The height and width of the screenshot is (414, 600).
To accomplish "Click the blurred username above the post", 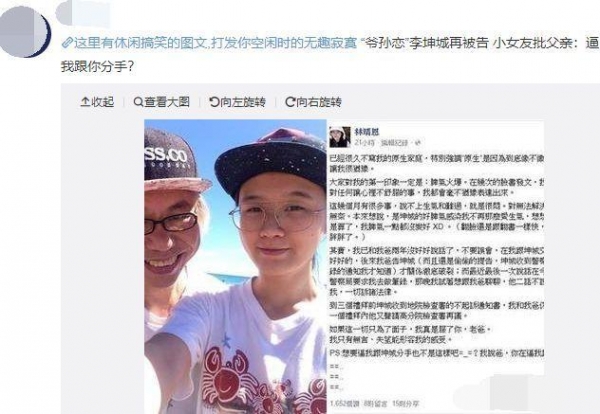I will (x=83, y=14).
